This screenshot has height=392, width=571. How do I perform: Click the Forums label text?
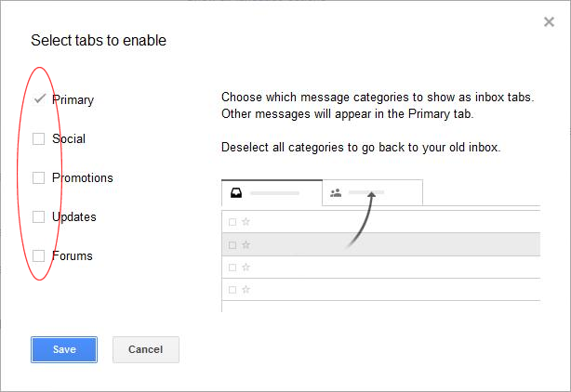tap(73, 255)
